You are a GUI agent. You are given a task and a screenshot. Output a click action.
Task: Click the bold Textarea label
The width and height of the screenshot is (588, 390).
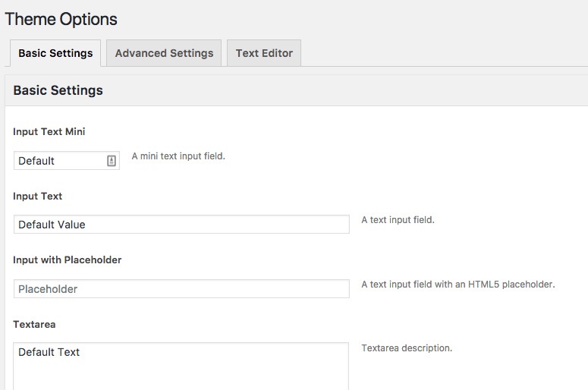click(33, 324)
